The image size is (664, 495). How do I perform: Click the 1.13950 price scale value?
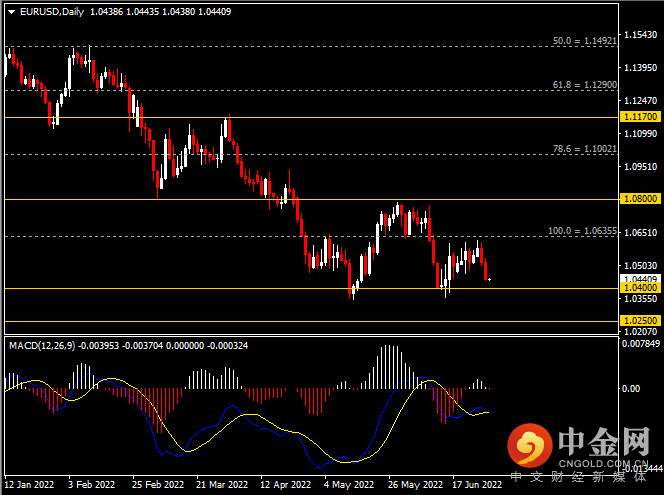point(641,67)
